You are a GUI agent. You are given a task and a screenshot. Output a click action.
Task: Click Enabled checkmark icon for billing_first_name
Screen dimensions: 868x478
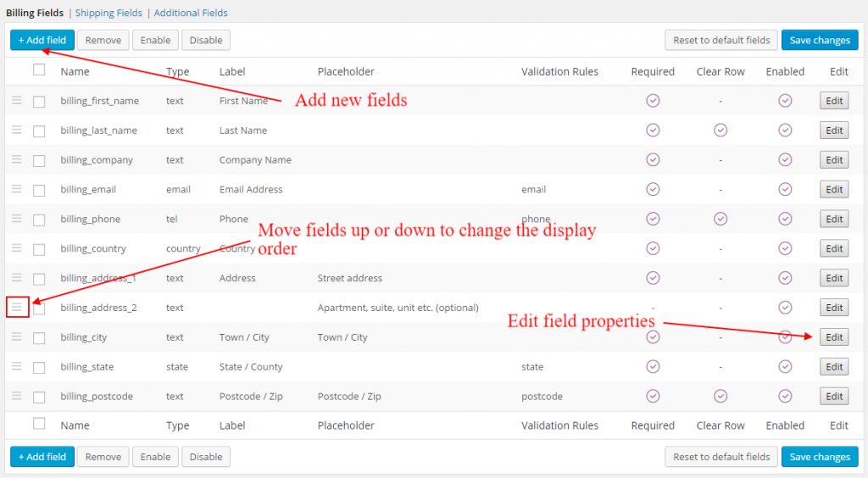point(785,101)
